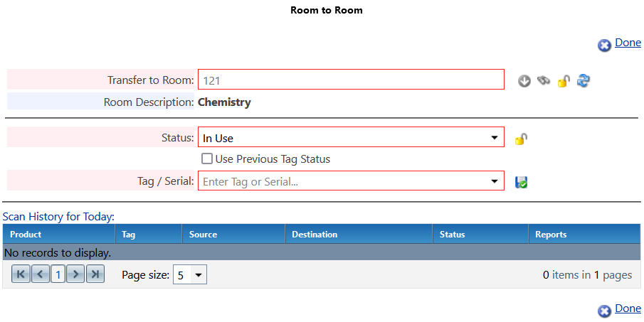
Task: Toggle the padlock icon next to Status
Action: click(x=521, y=139)
